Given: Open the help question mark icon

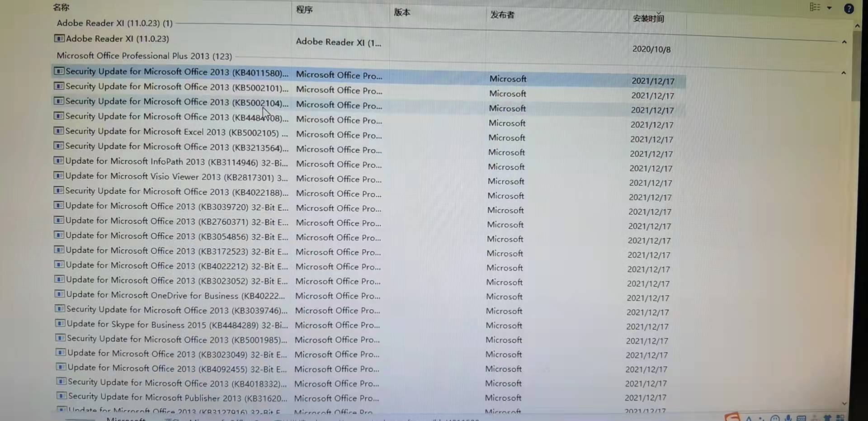Looking at the screenshot, I should click(849, 9).
